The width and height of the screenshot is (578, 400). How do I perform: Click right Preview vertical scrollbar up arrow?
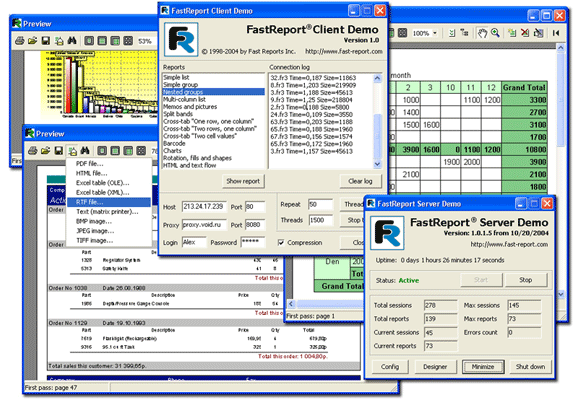point(561,48)
